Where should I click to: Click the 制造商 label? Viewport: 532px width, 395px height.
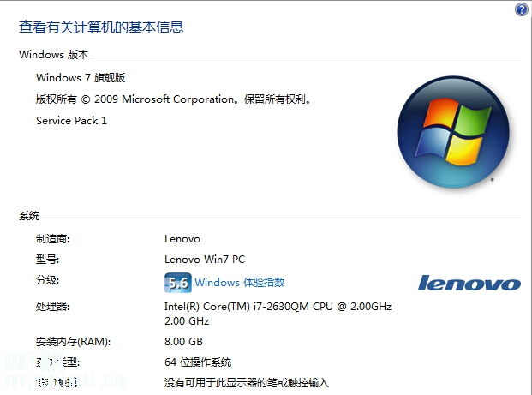(x=52, y=239)
